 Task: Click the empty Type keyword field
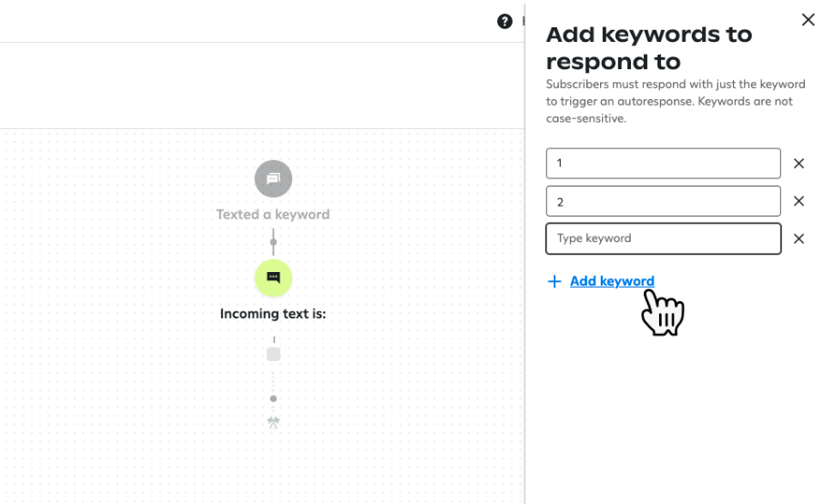tap(663, 238)
